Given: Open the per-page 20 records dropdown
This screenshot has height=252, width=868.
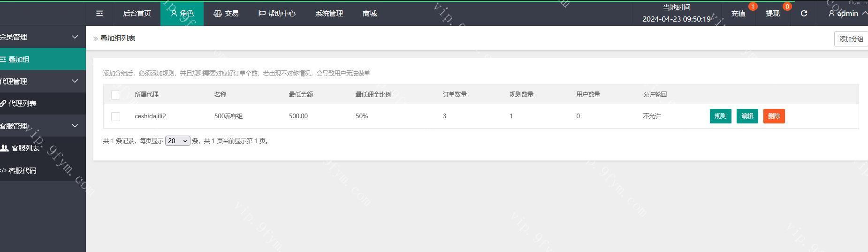Looking at the screenshot, I should click(x=177, y=141).
